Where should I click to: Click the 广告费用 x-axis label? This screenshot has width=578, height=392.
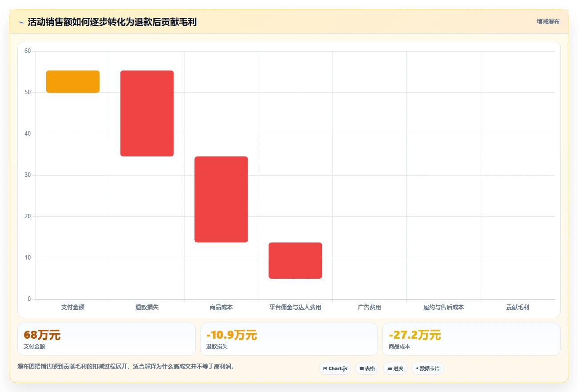[369, 307]
